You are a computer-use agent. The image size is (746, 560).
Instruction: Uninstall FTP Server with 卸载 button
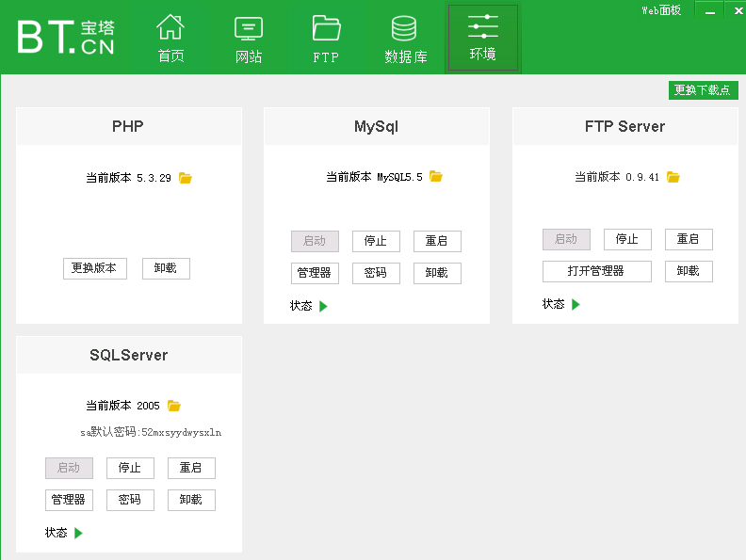click(x=689, y=271)
